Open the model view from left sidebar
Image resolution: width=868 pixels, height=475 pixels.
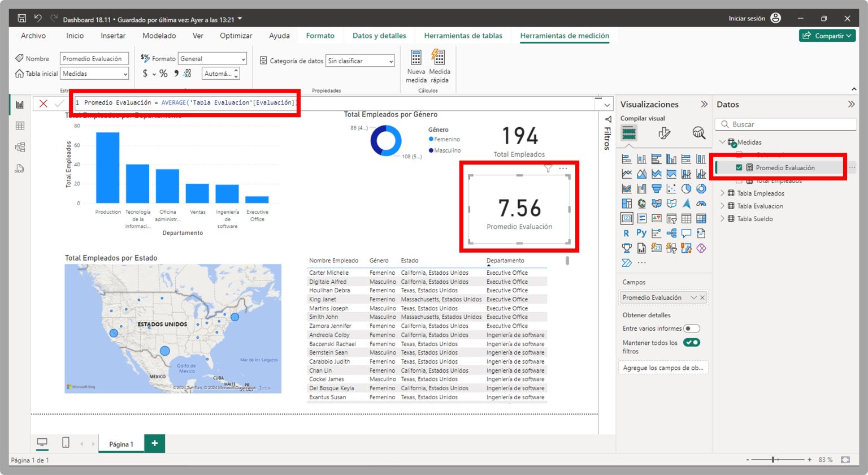click(x=20, y=146)
